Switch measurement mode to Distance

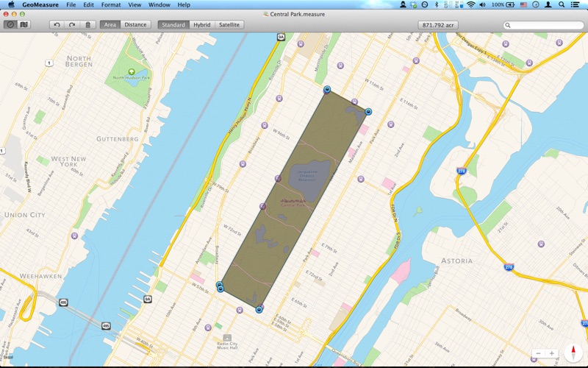135,25
